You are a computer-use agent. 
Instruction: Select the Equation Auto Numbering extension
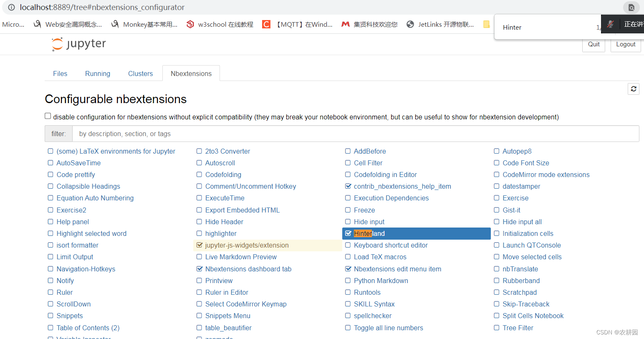[x=95, y=198]
